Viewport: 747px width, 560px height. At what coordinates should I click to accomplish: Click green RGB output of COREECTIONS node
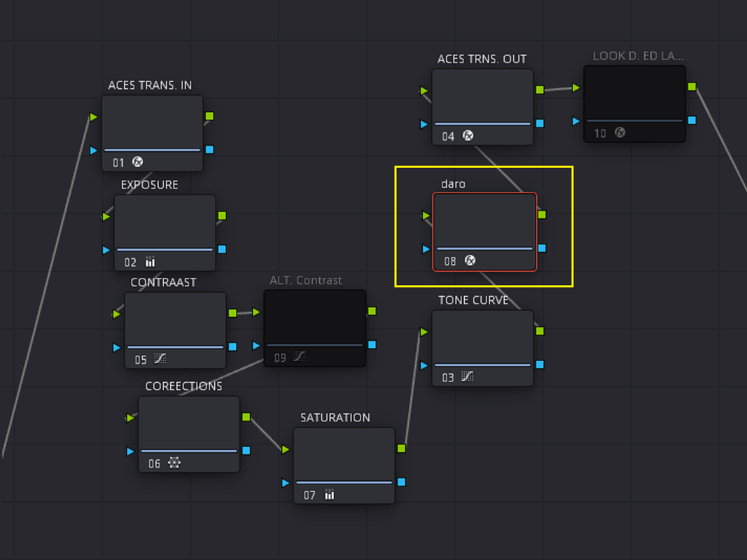(246, 417)
